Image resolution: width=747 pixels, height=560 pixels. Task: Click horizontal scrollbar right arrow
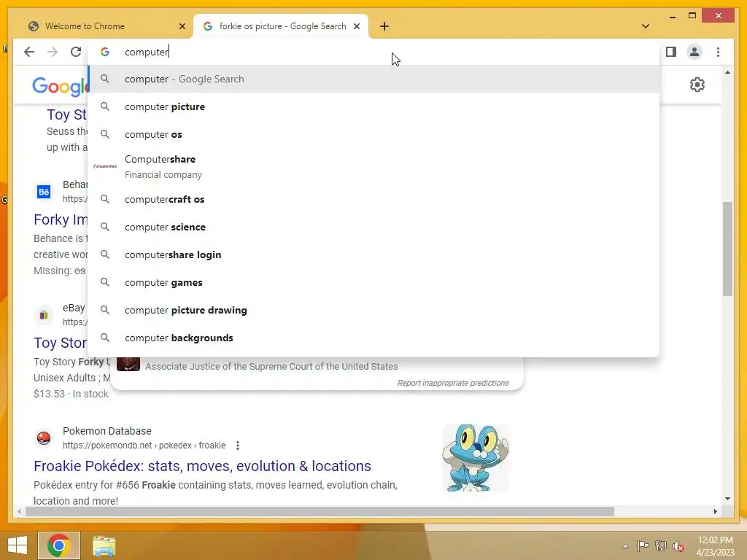coord(716,511)
